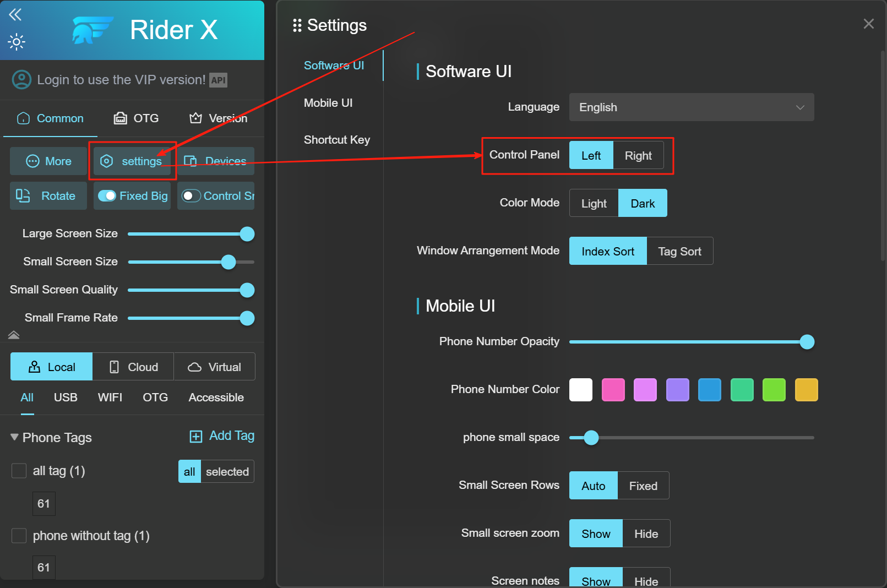The image size is (887, 588).
Task: Check the all tag (1) checkbox
Action: click(19, 471)
